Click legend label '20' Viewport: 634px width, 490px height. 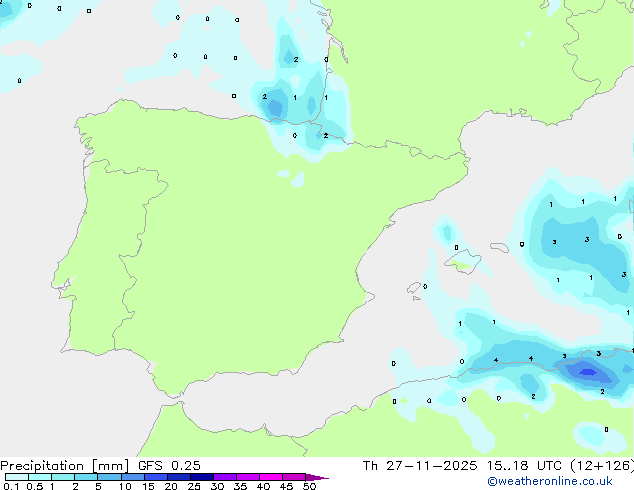point(171,486)
